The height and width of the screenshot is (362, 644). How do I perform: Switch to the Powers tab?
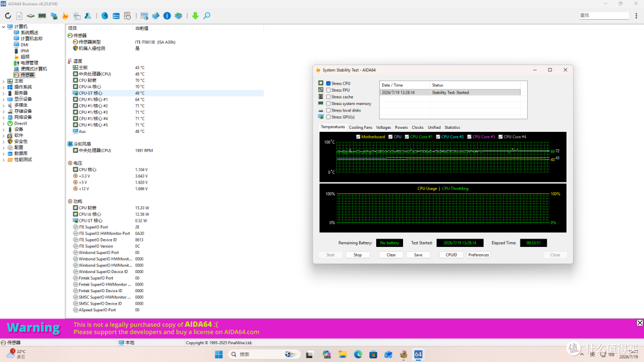tap(401, 128)
